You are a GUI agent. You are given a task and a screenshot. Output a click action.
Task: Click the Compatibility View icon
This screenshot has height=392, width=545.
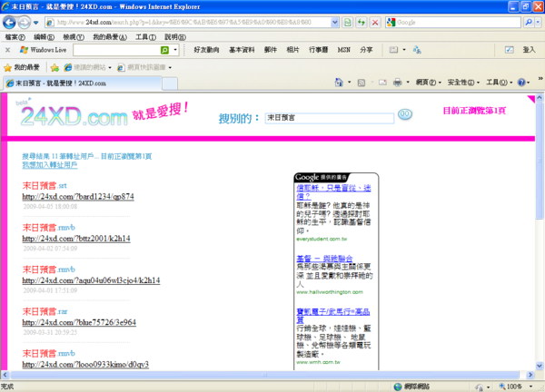(347, 23)
